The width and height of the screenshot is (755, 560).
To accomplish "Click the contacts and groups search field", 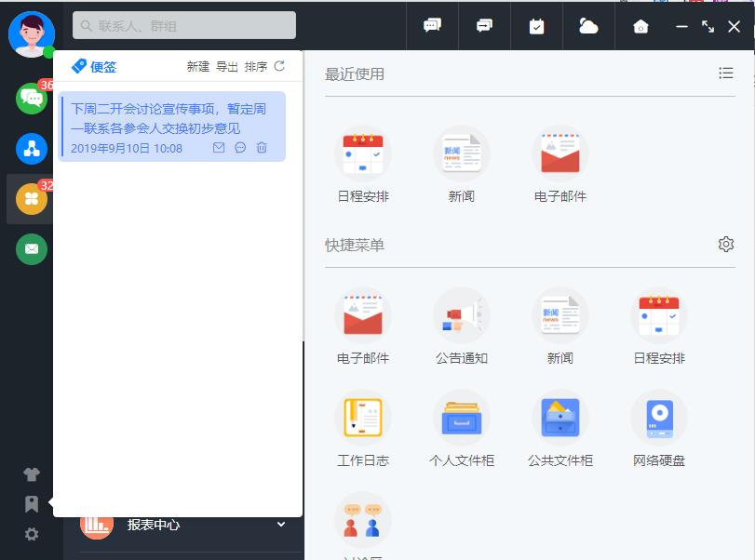I will pyautogui.click(x=184, y=25).
